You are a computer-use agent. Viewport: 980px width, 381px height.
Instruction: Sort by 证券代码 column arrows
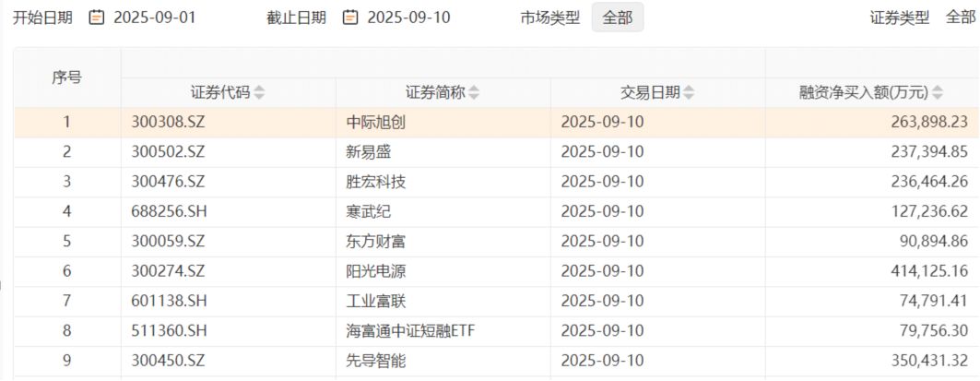pos(259,92)
